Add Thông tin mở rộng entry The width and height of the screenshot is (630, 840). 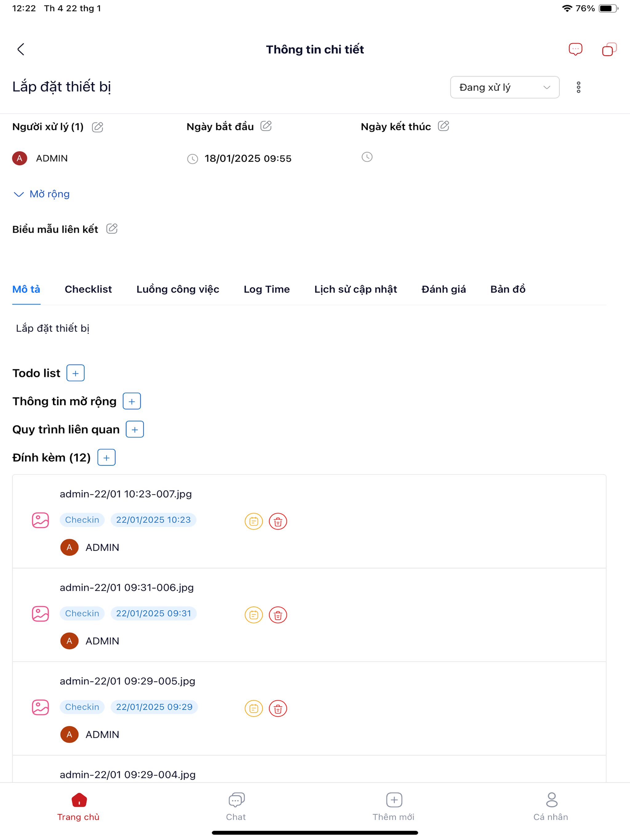(132, 401)
